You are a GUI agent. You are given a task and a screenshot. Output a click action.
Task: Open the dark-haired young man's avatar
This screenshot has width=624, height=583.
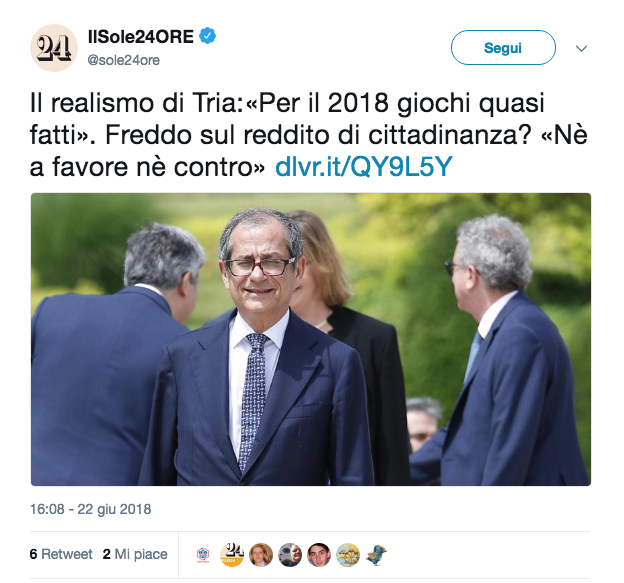319,554
